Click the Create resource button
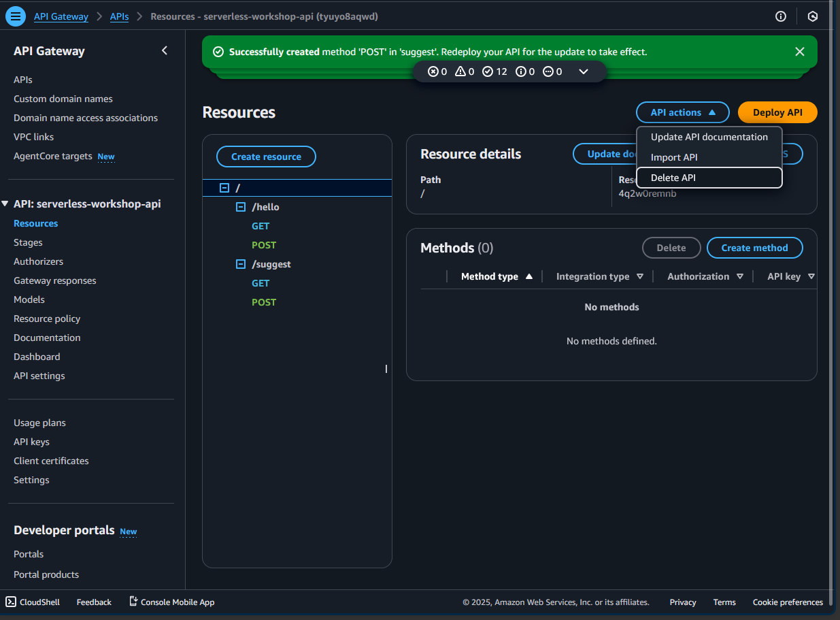Image resolution: width=840 pixels, height=620 pixels. point(266,157)
